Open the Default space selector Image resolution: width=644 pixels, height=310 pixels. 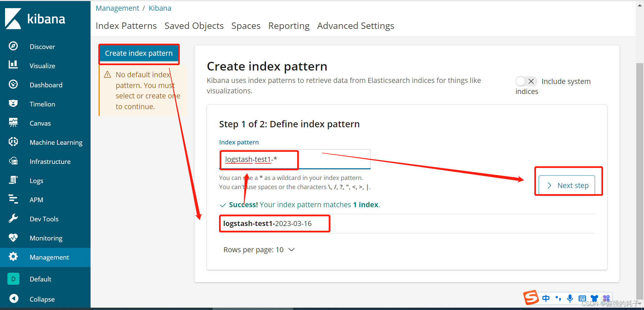13,279
